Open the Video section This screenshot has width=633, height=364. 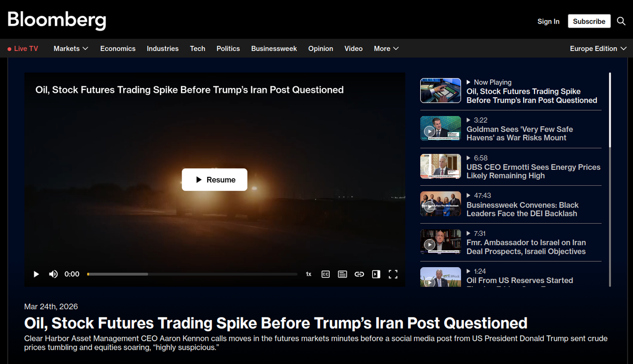(354, 48)
